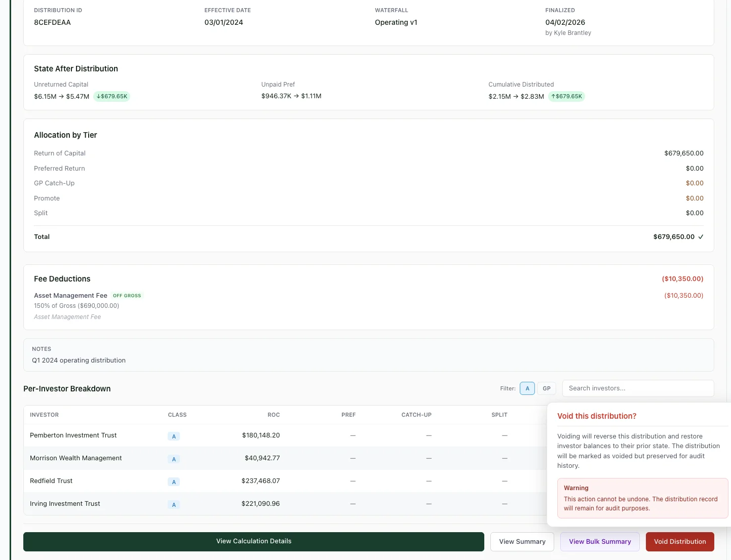Click the decrease badge on Unreturned Capital
731x560 pixels.
coord(111,96)
